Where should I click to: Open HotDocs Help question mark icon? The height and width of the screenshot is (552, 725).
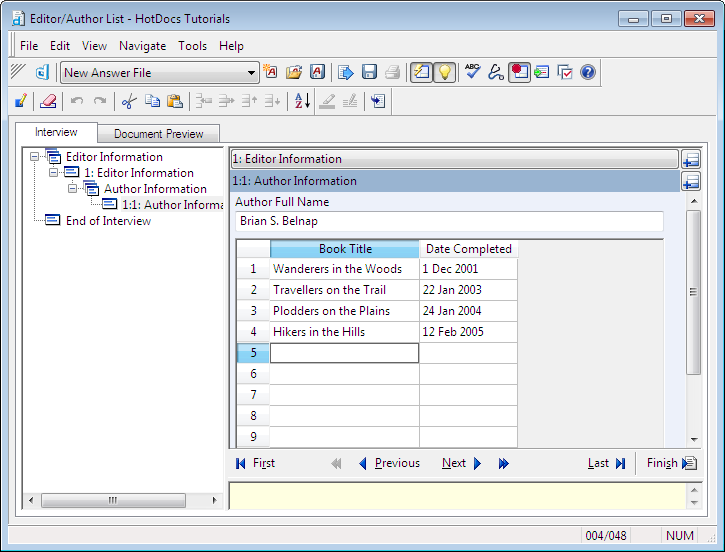point(588,72)
